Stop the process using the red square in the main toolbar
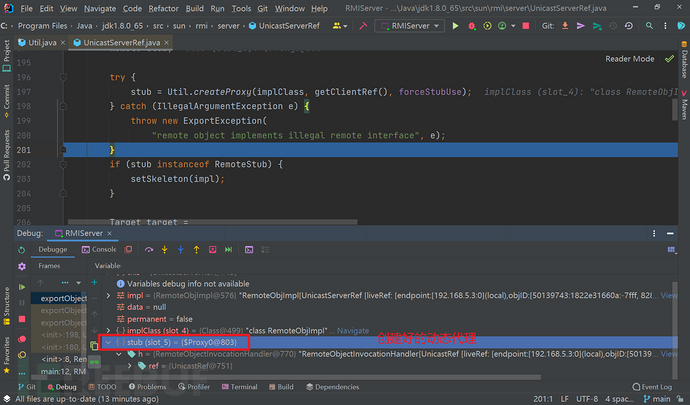This screenshot has height=405, width=690. [525, 26]
